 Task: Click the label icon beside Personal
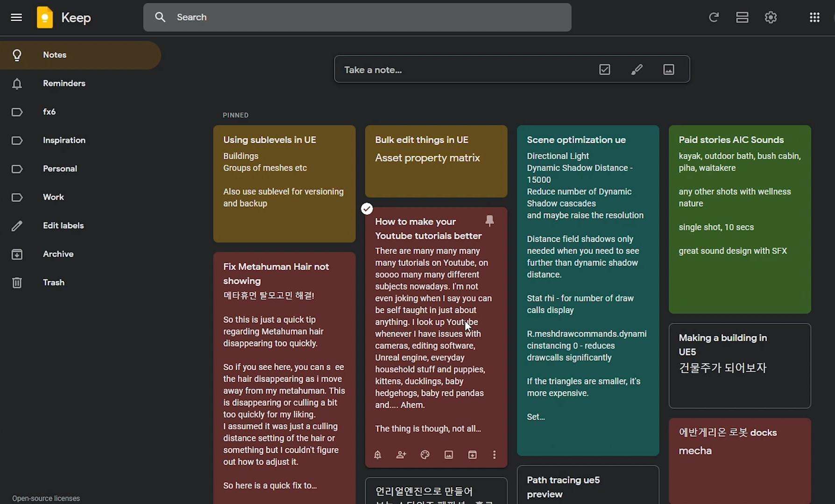coord(17,169)
